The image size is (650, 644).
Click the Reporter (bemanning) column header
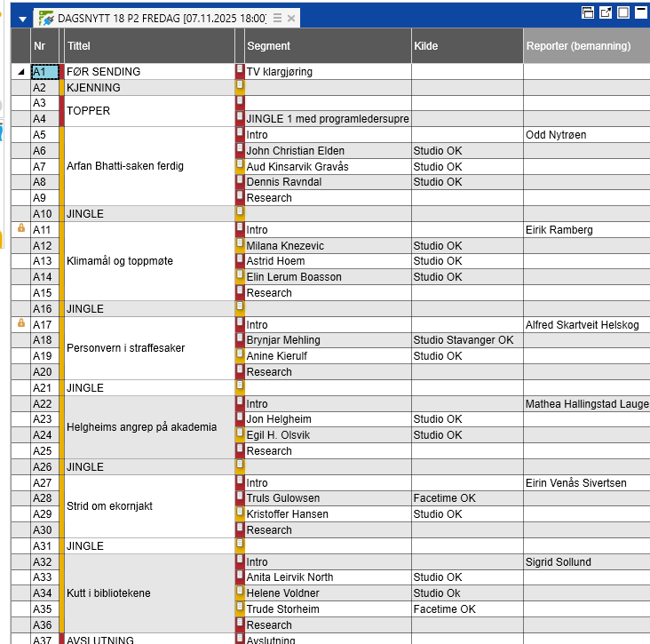pos(578,46)
